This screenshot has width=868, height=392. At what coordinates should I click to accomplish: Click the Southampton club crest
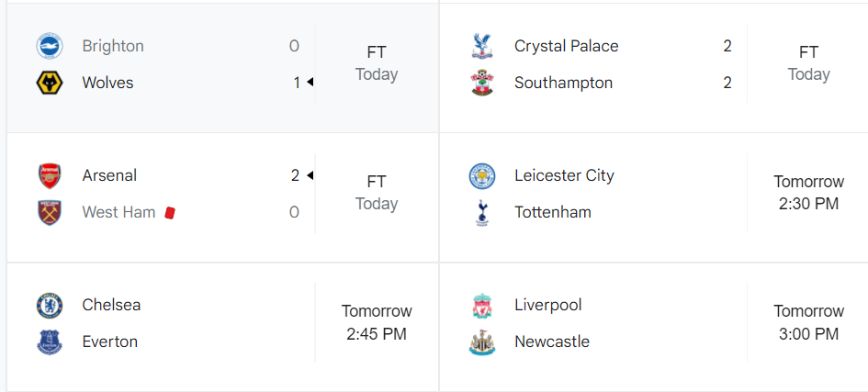[481, 83]
